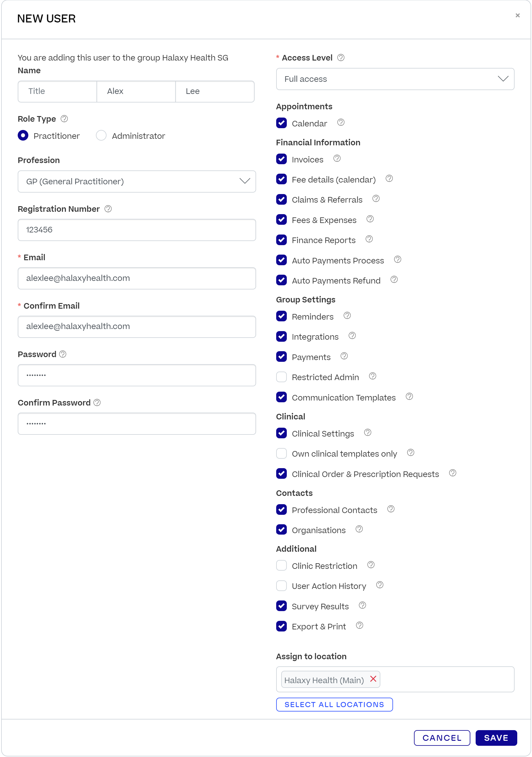Tick the User Action History checkbox
This screenshot has height=757, width=532.
click(x=281, y=586)
